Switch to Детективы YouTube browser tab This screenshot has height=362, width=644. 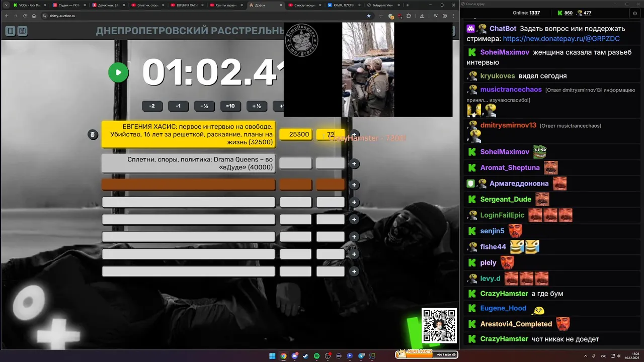click(108, 5)
